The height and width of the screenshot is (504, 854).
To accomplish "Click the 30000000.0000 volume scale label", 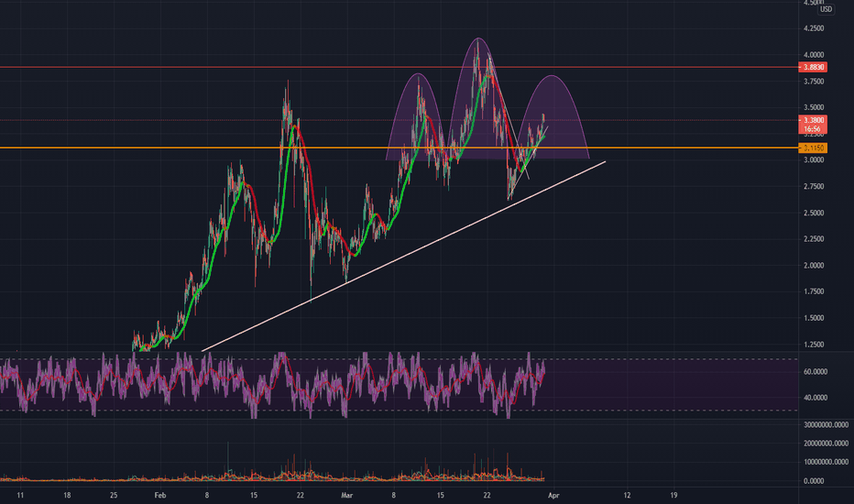I will (826, 425).
